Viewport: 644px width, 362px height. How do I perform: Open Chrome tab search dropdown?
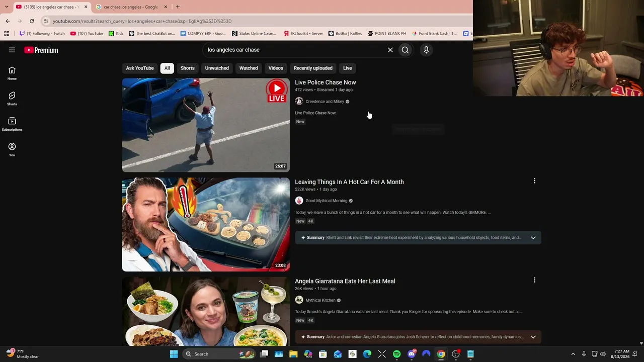7,7
